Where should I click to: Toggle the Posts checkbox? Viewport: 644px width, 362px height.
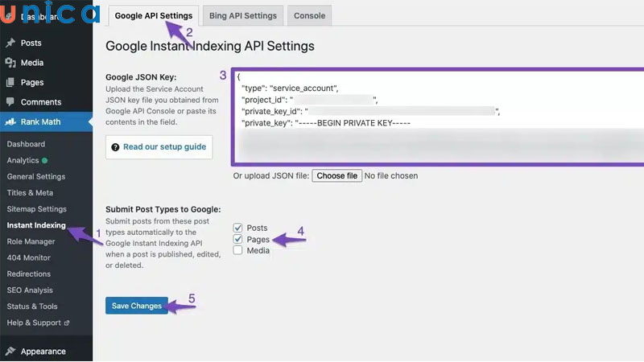point(237,228)
